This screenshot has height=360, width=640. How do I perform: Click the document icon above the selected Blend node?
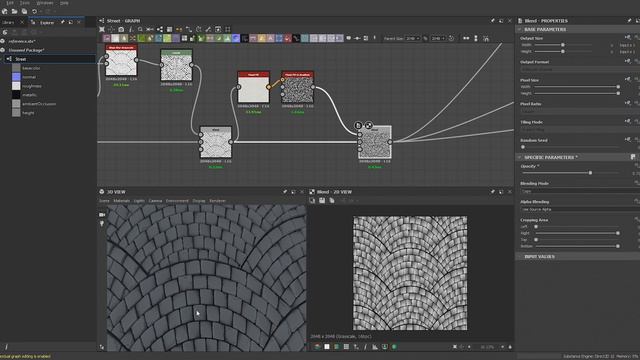point(358,125)
